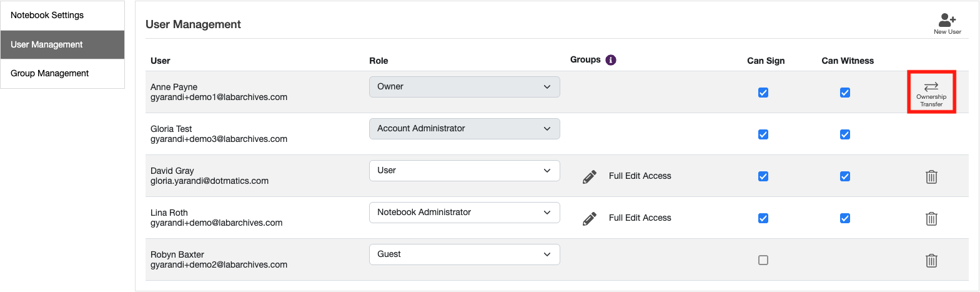This screenshot has height=292, width=980.
Task: Toggle Can Witness for Lina Roth
Action: click(845, 218)
